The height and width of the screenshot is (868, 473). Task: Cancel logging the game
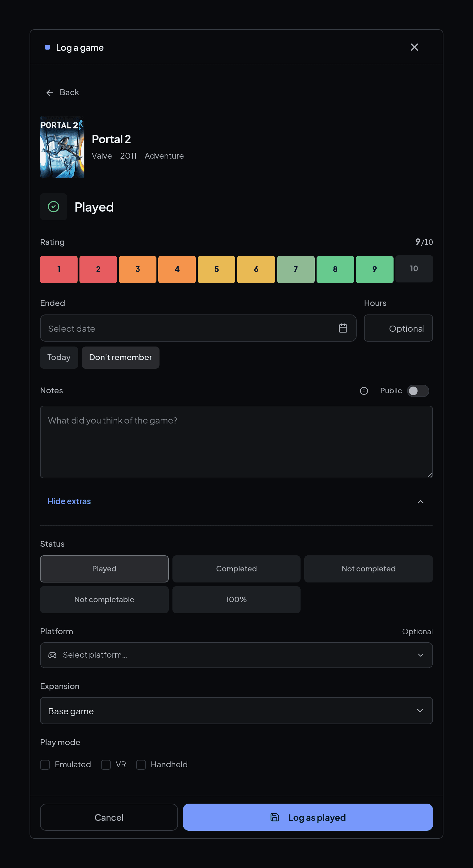click(109, 817)
